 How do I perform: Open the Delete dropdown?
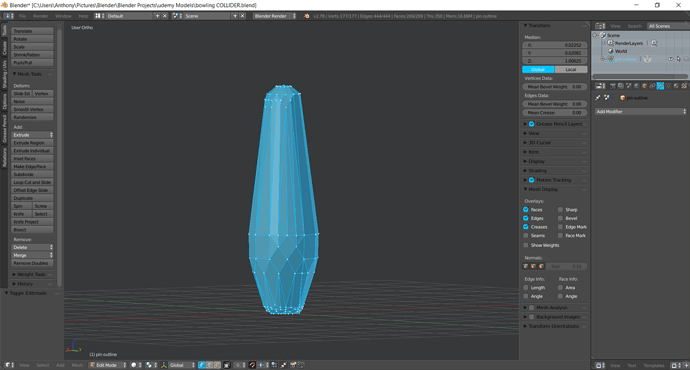[x=32, y=247]
